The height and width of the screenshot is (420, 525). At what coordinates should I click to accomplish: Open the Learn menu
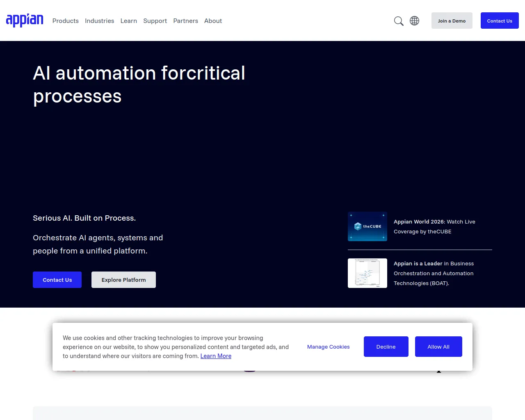[x=128, y=21]
